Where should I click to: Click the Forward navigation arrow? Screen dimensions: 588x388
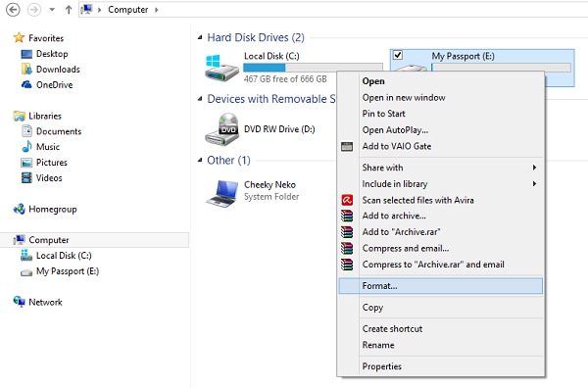coord(34,10)
